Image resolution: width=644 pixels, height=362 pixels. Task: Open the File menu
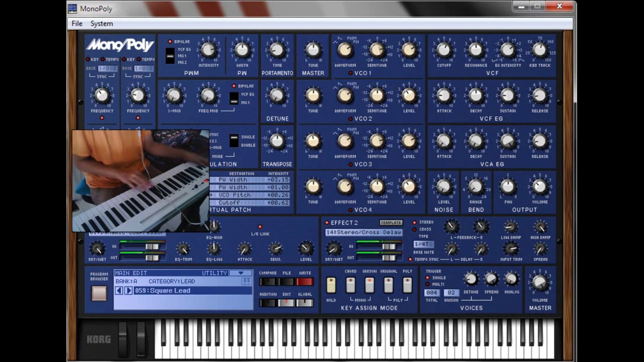(x=77, y=24)
